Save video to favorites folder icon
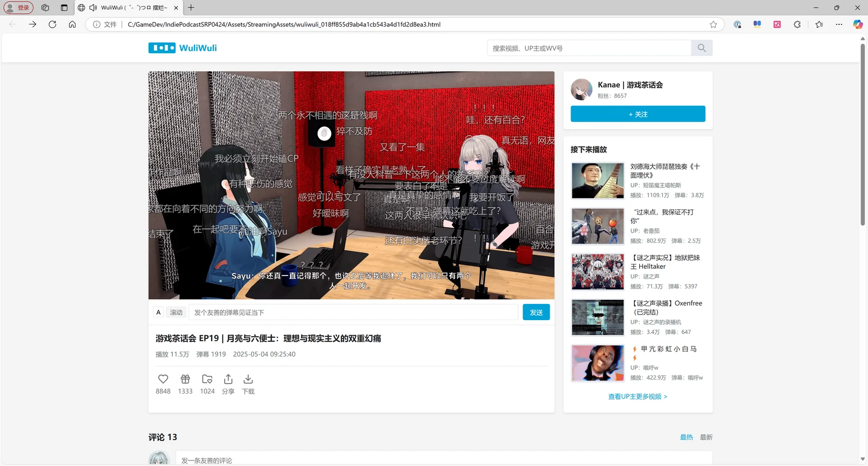868x466 pixels. coord(207,379)
